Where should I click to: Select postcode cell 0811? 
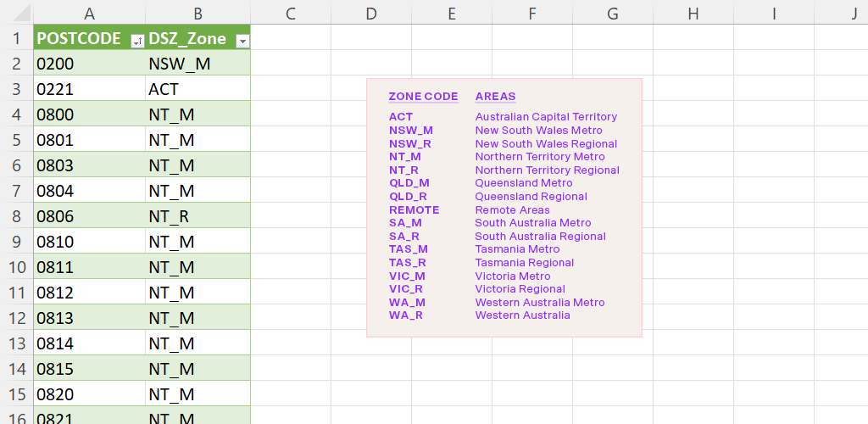(x=89, y=267)
